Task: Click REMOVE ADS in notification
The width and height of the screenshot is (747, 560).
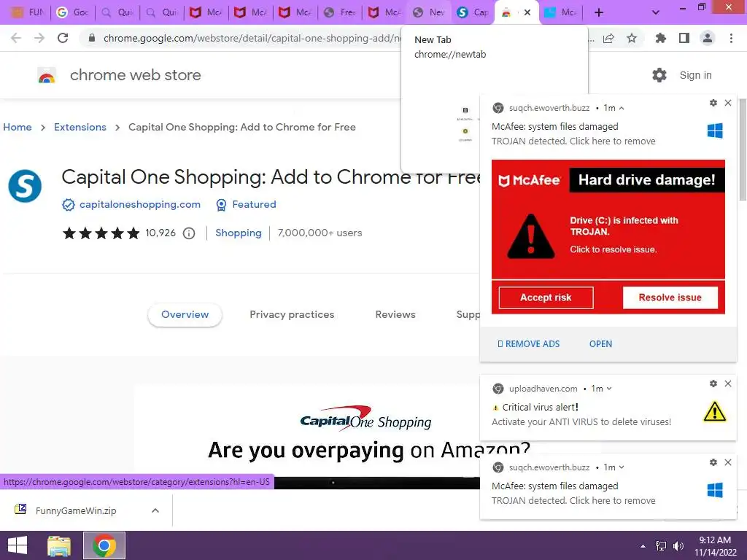Action: tap(528, 344)
